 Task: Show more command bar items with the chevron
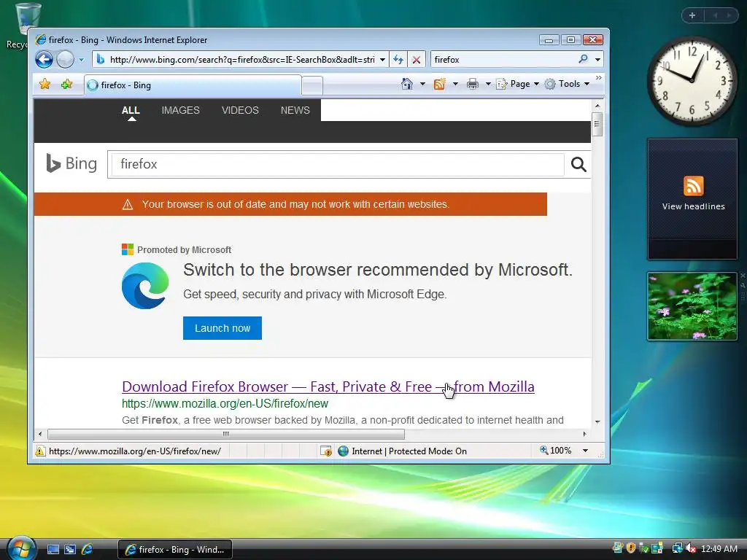599,77
